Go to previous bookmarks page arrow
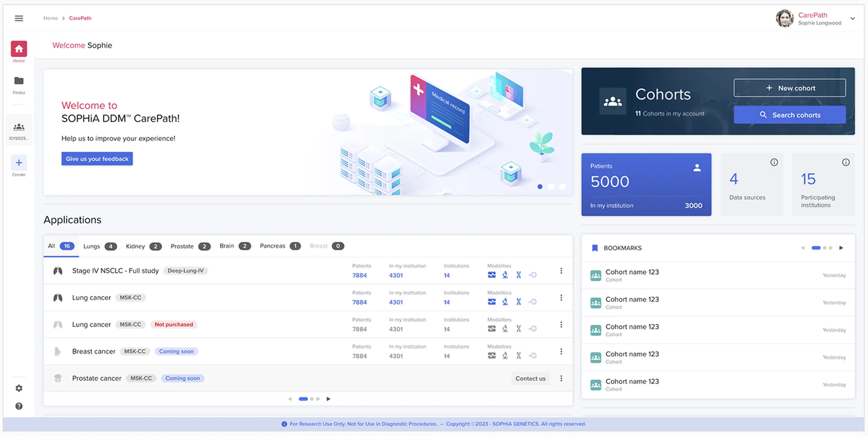Screen dimensions: 868x436 coord(803,248)
